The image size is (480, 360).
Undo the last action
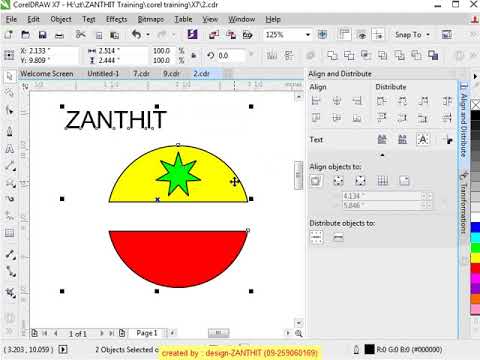(136, 34)
